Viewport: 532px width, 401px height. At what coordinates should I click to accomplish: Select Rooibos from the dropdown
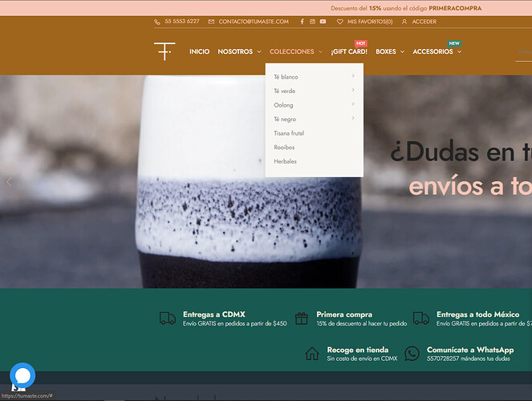click(284, 148)
